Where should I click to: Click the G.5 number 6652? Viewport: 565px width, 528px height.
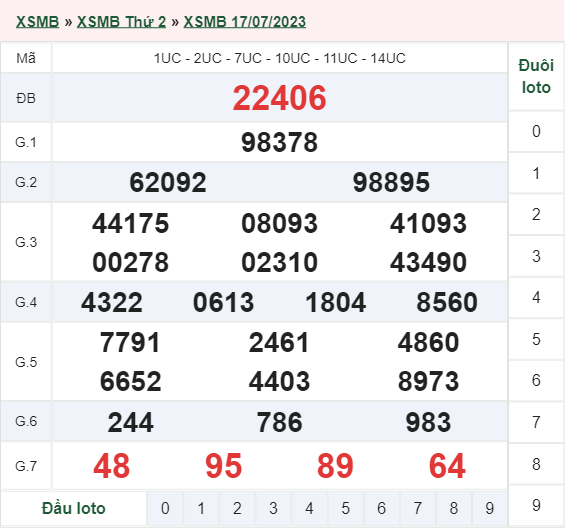pyautogui.click(x=130, y=381)
